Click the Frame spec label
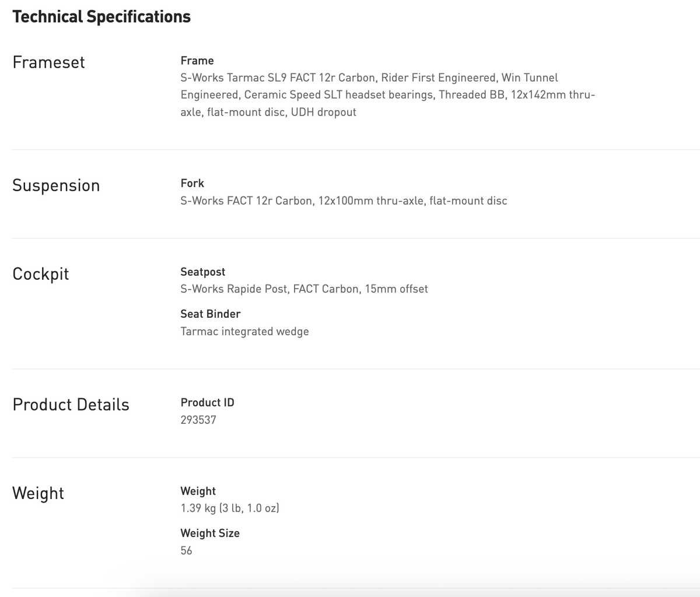700x597 pixels. click(197, 61)
